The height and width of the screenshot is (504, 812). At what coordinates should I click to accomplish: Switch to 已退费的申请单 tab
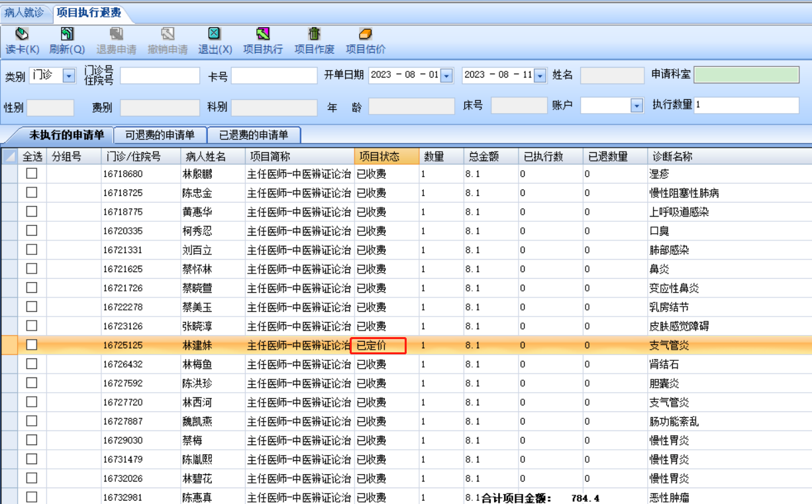(x=254, y=135)
